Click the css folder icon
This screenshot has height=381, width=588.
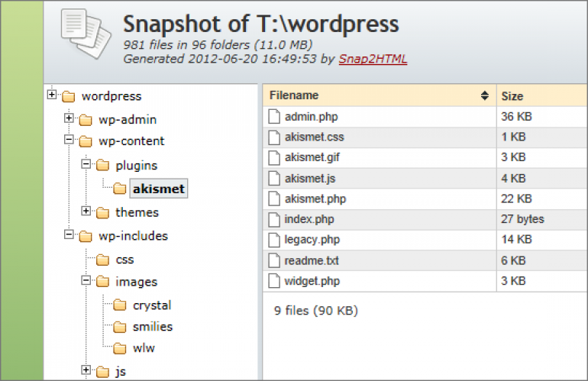[x=103, y=260]
